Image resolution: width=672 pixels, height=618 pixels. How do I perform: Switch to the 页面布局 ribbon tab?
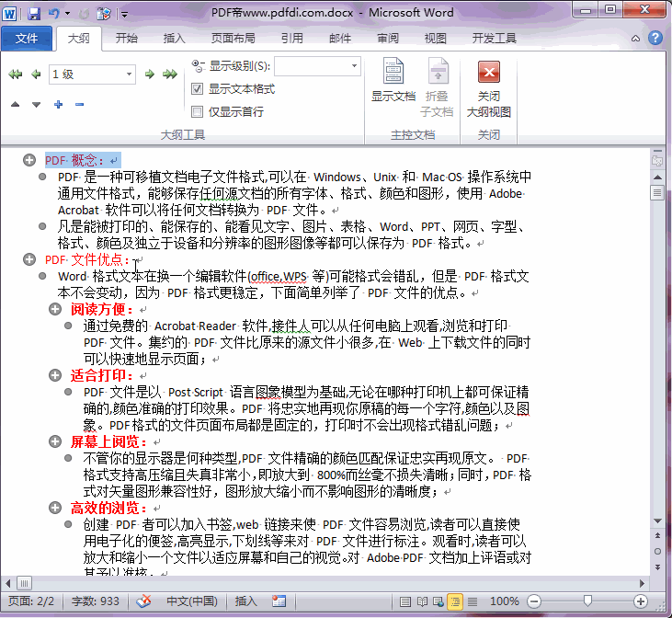(x=233, y=39)
